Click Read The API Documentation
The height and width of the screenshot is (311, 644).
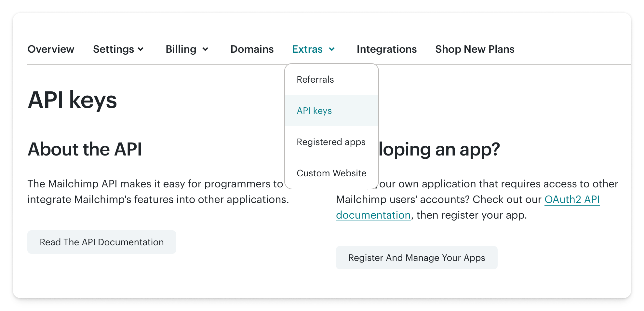101,242
